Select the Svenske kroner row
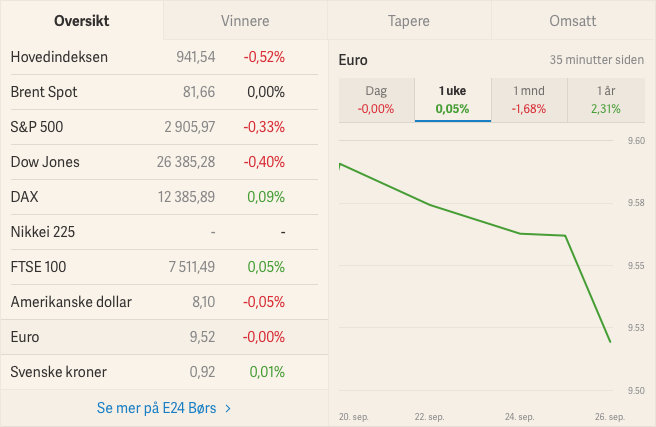Image resolution: width=656 pixels, height=427 pixels. pos(164,372)
